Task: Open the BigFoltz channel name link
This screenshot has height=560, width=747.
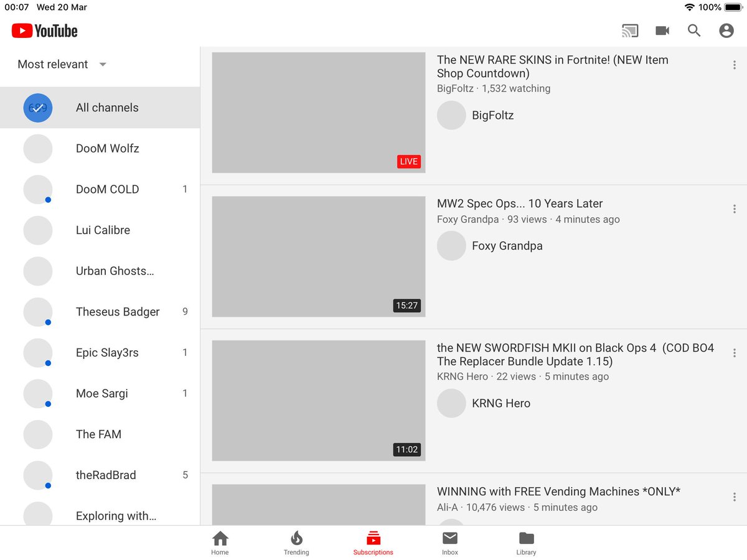Action: click(x=493, y=115)
